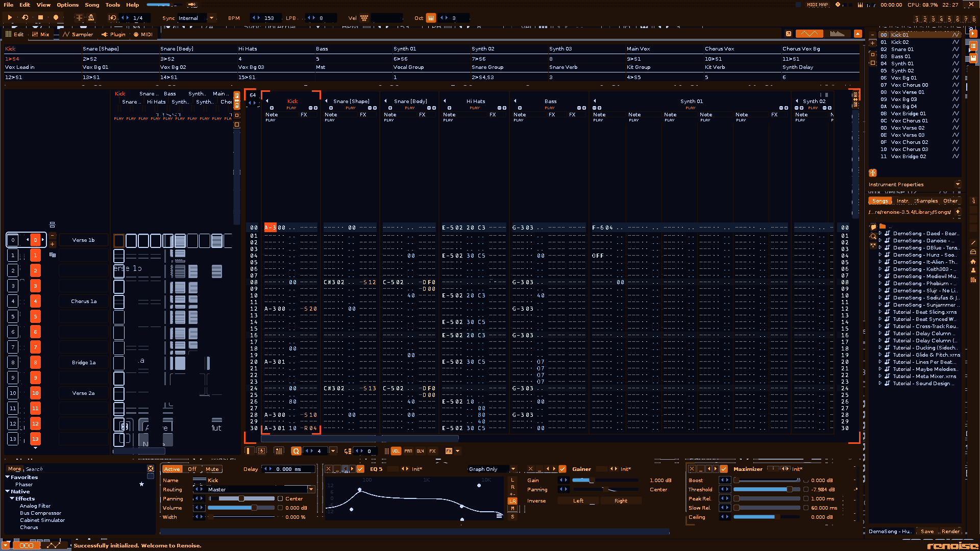Switch to the Samples browser tab
Viewport: 980px width, 551px height.
926,201
